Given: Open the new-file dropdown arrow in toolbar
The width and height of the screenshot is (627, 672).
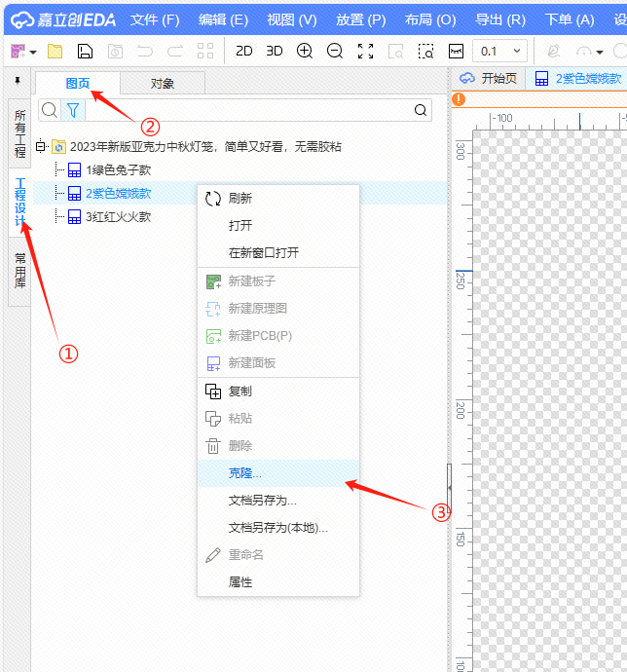Looking at the screenshot, I should pyautogui.click(x=33, y=52).
